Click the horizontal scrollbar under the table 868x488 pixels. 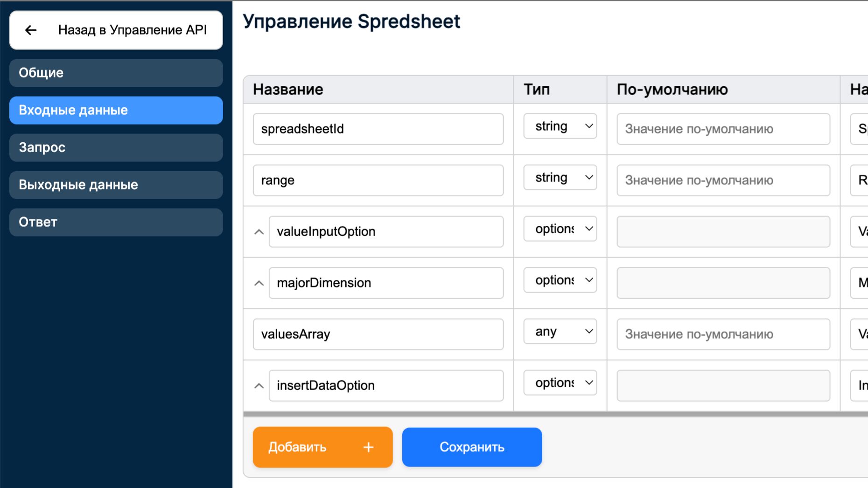point(555,414)
